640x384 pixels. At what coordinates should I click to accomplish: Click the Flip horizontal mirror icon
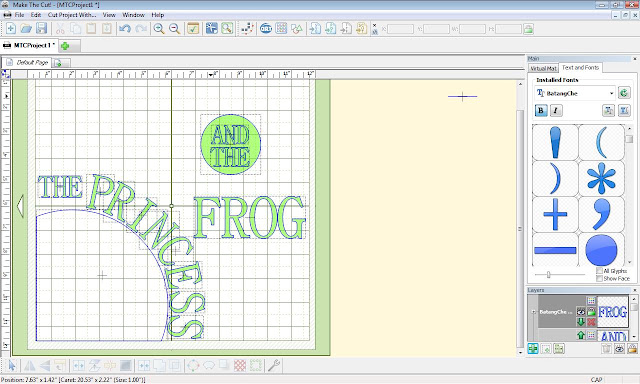(x=29, y=365)
